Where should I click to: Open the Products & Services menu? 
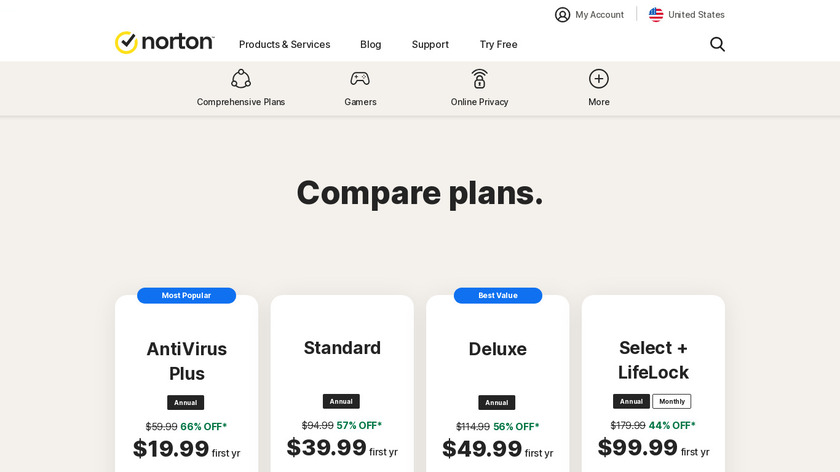tap(284, 44)
